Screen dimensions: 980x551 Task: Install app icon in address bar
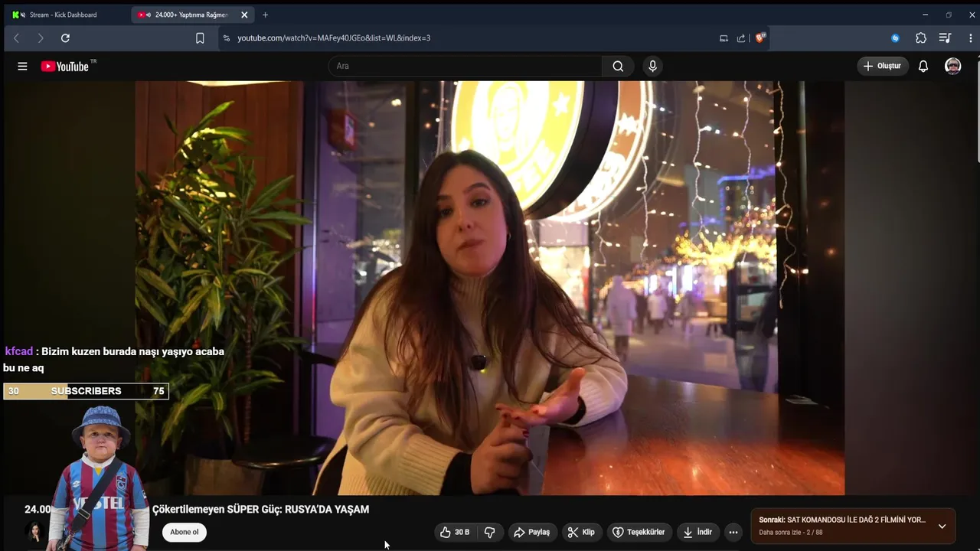coord(724,37)
